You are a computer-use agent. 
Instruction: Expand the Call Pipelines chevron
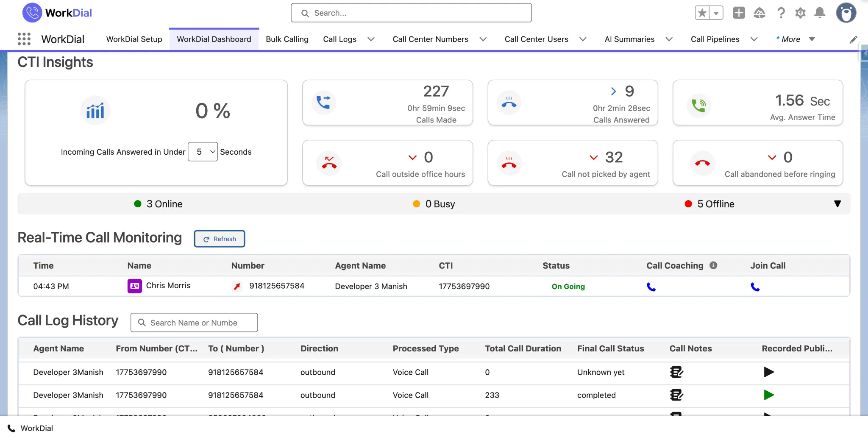754,39
